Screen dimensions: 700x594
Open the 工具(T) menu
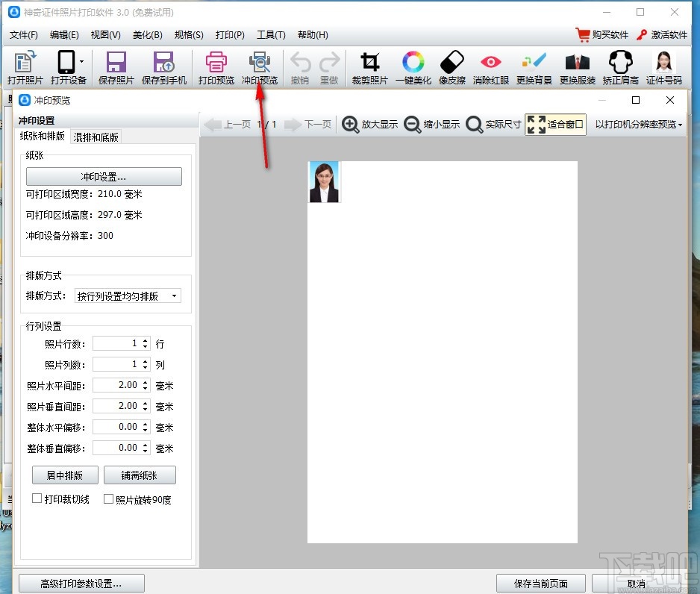[x=271, y=35]
